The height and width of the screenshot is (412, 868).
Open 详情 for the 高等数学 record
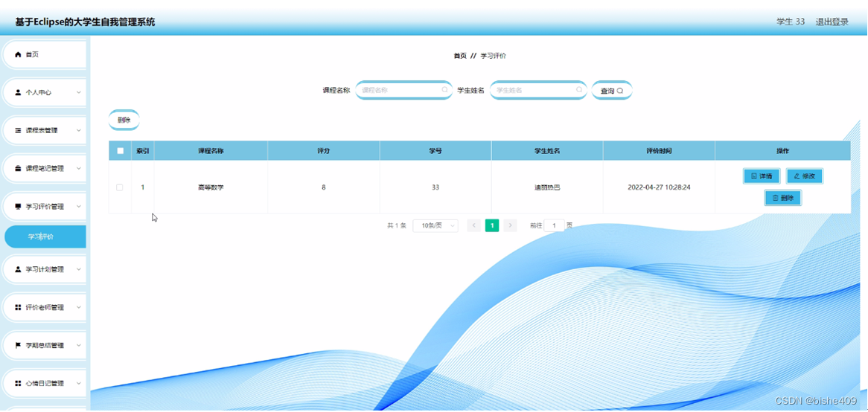[x=762, y=176]
